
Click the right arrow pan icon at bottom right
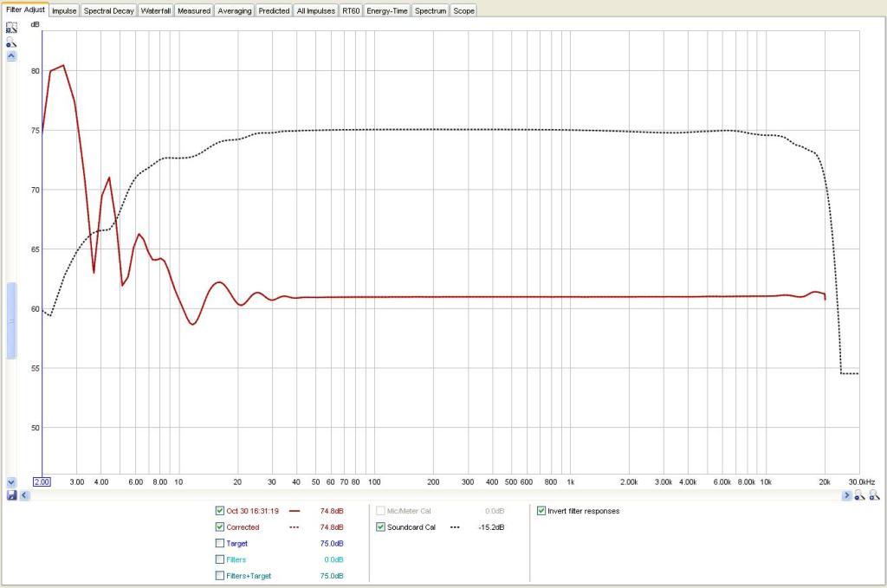pyautogui.click(x=847, y=494)
